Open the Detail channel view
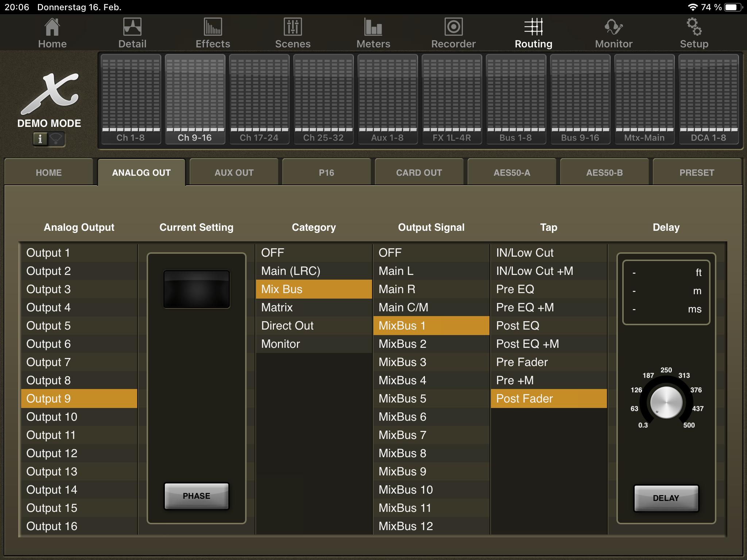 coord(132,33)
